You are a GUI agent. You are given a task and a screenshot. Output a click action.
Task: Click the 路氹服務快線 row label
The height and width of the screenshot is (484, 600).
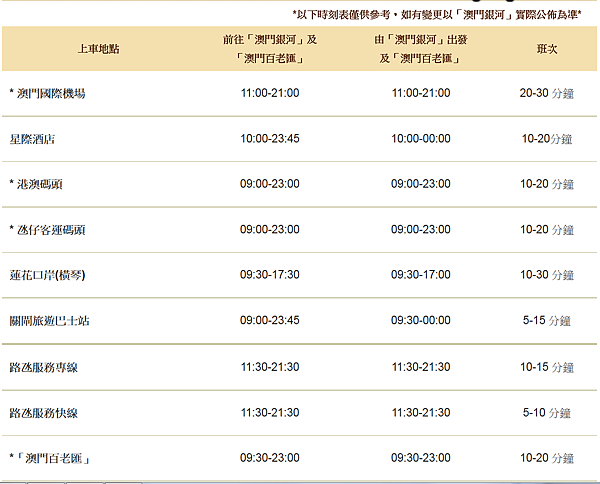[x=44, y=413]
